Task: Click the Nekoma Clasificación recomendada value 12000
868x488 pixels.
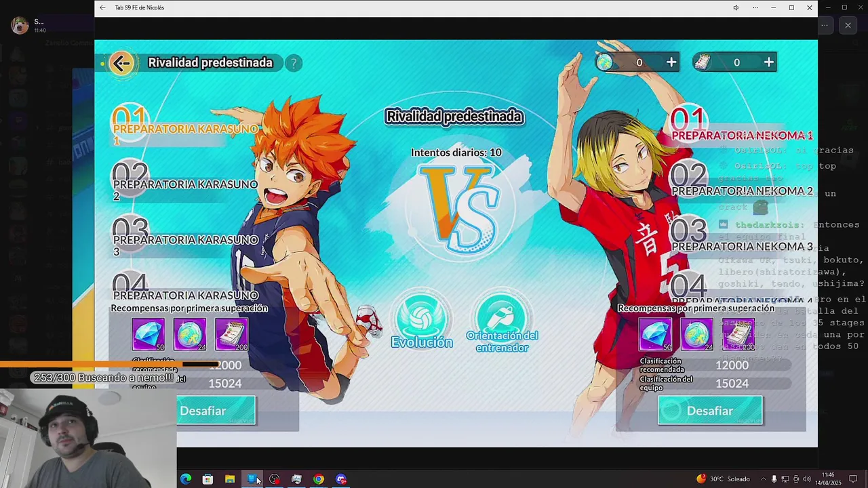Action: coord(732,365)
